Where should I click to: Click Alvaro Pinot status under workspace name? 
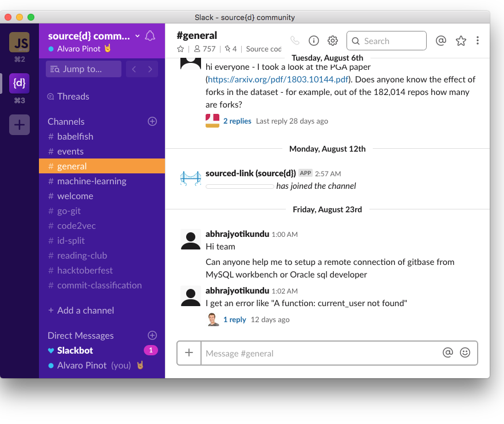pos(80,49)
